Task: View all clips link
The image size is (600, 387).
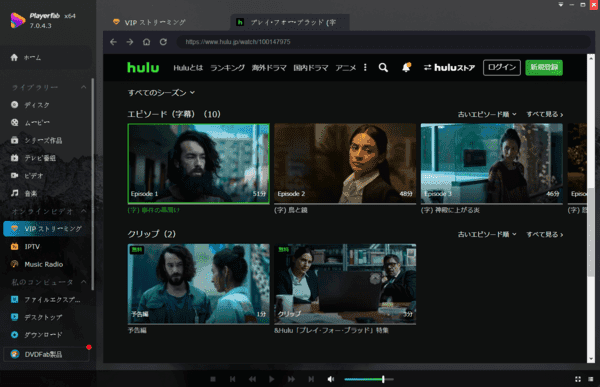Action: point(545,234)
